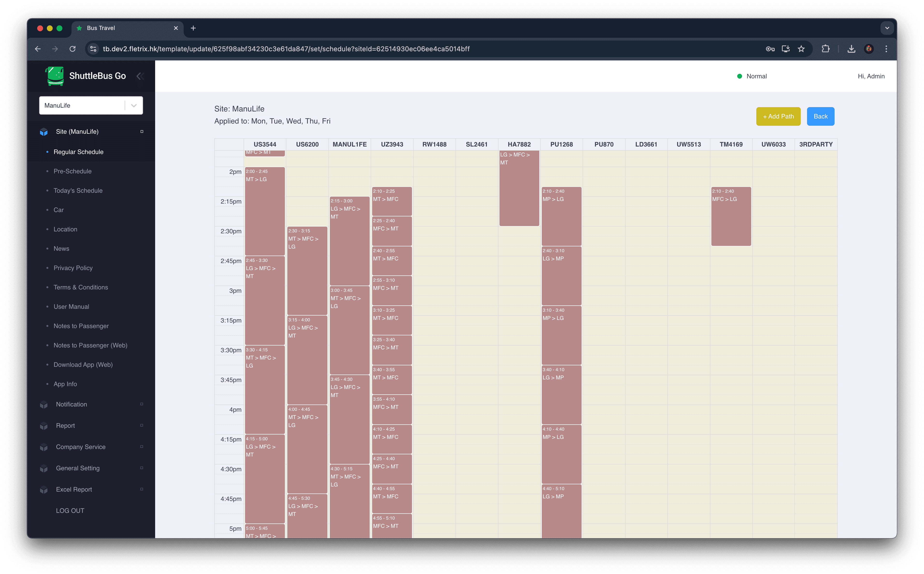The height and width of the screenshot is (574, 924).
Task: Open the browser extensions puzzle icon
Action: pos(825,49)
